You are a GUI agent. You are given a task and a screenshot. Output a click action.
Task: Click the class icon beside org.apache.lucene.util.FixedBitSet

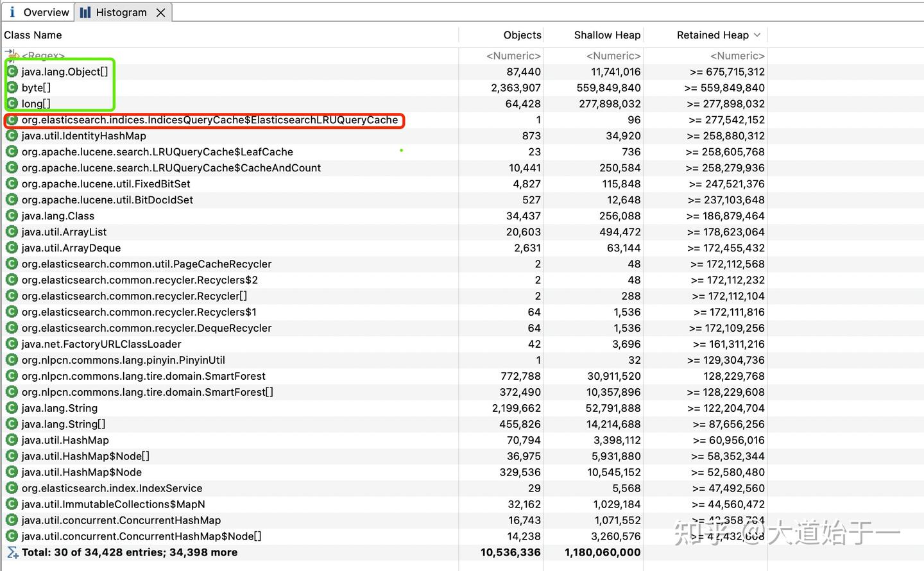[12, 183]
